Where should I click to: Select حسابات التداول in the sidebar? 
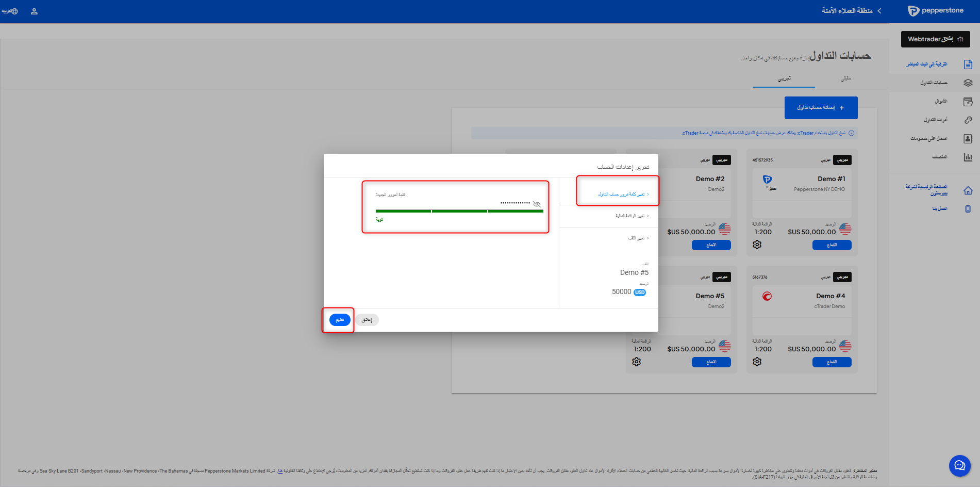click(x=934, y=83)
